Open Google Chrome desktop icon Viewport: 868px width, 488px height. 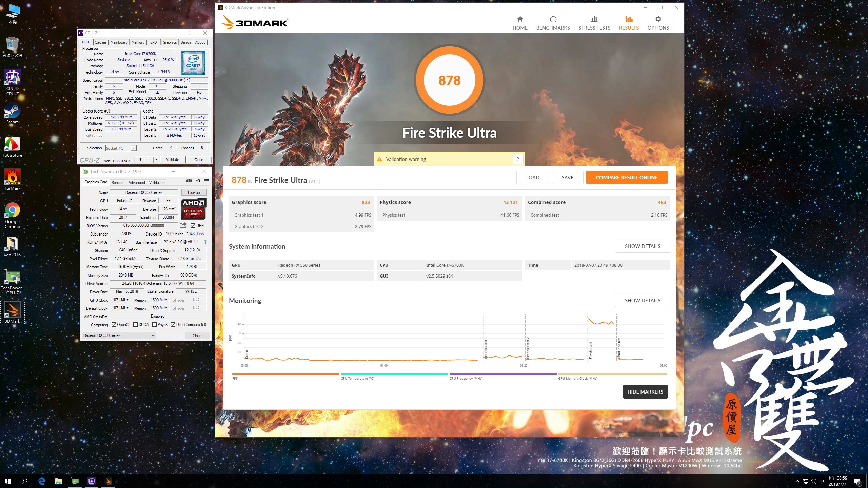click(x=13, y=216)
